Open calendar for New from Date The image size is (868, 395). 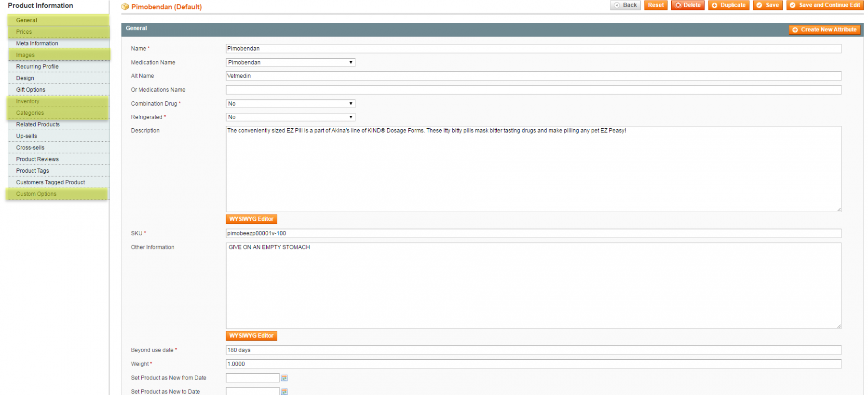284,378
